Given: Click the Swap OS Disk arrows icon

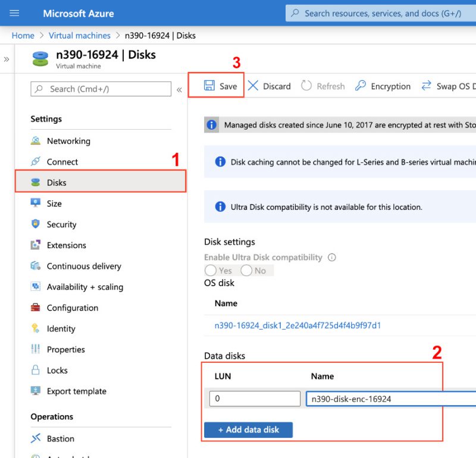Looking at the screenshot, I should point(426,86).
